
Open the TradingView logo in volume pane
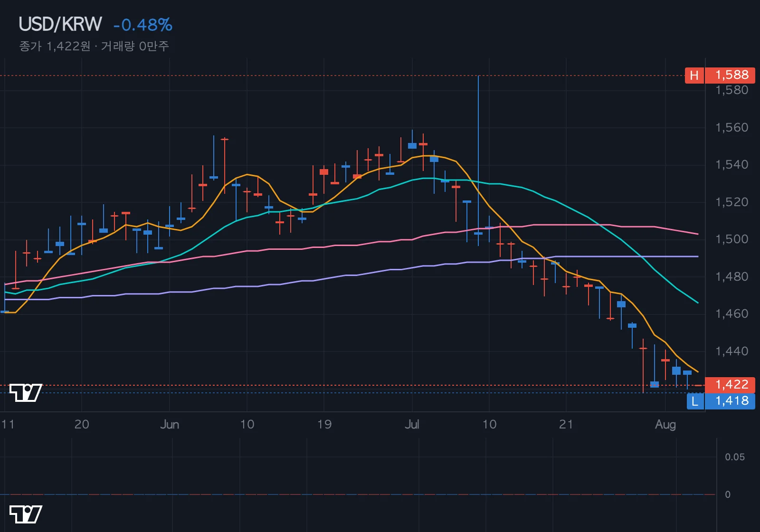(26, 514)
